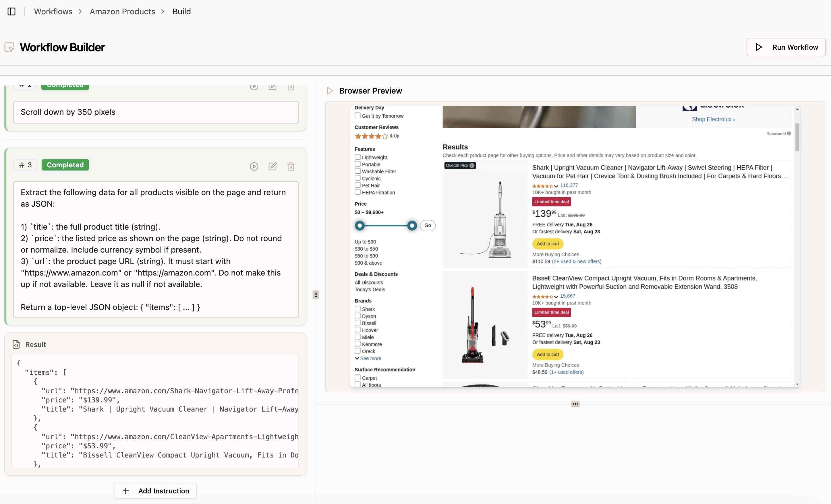Open Bissell vacuum rating breakdown chevron

[556, 297]
